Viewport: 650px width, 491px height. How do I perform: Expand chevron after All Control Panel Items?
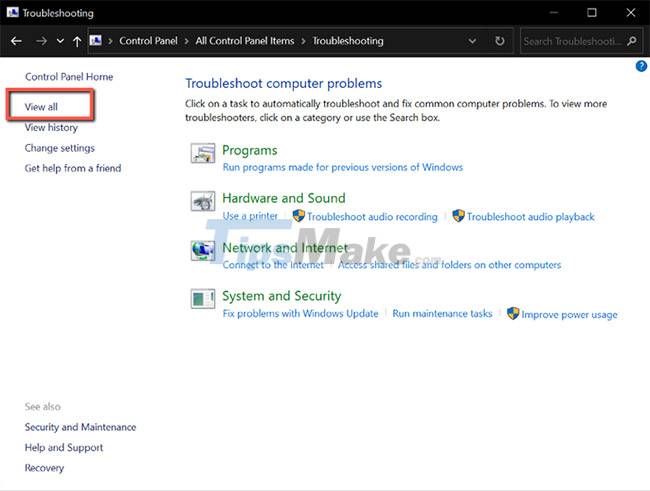pos(303,41)
